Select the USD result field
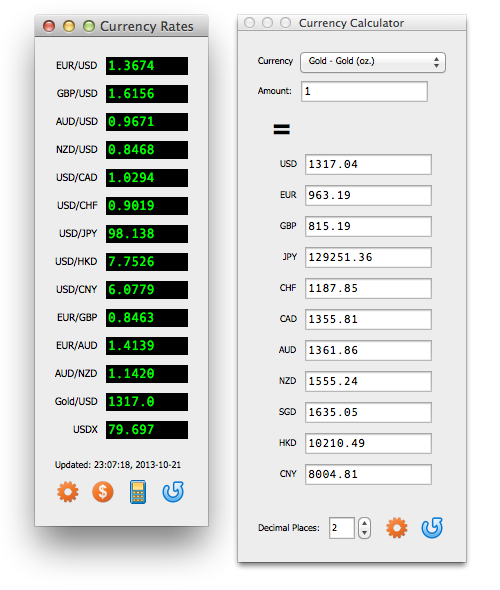 tap(368, 164)
